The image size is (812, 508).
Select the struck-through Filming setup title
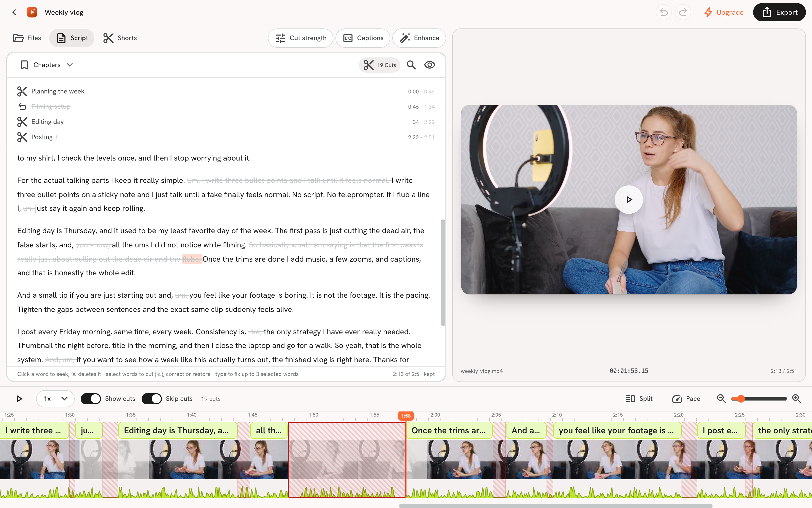click(51, 106)
